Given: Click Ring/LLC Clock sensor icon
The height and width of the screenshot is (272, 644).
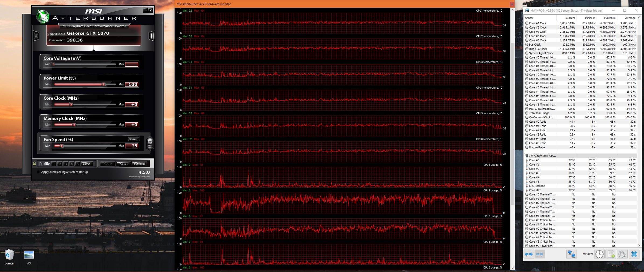Looking at the screenshot, I should [x=527, y=49].
